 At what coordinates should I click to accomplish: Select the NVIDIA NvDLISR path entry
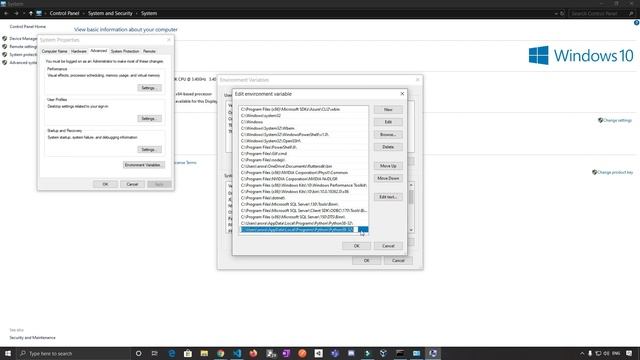coord(304,179)
